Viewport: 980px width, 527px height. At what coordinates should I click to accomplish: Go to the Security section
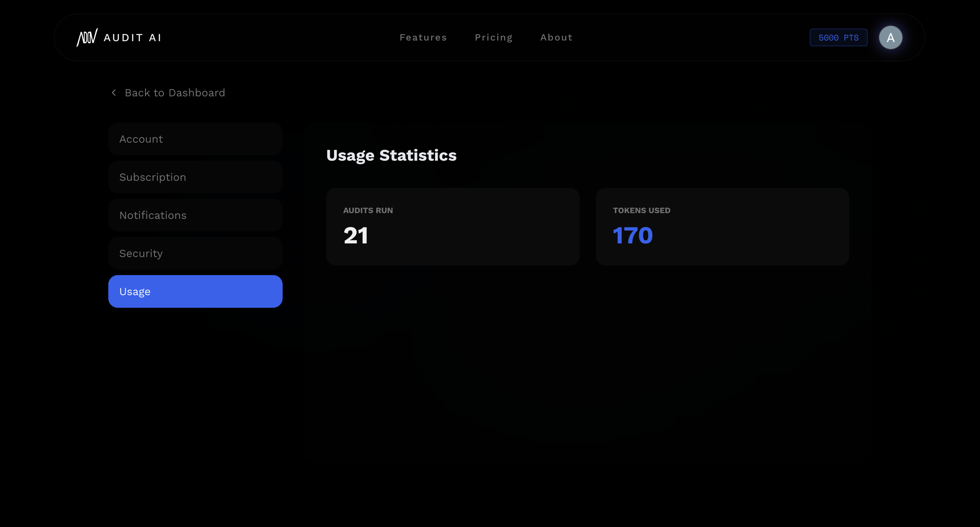pyautogui.click(x=195, y=253)
